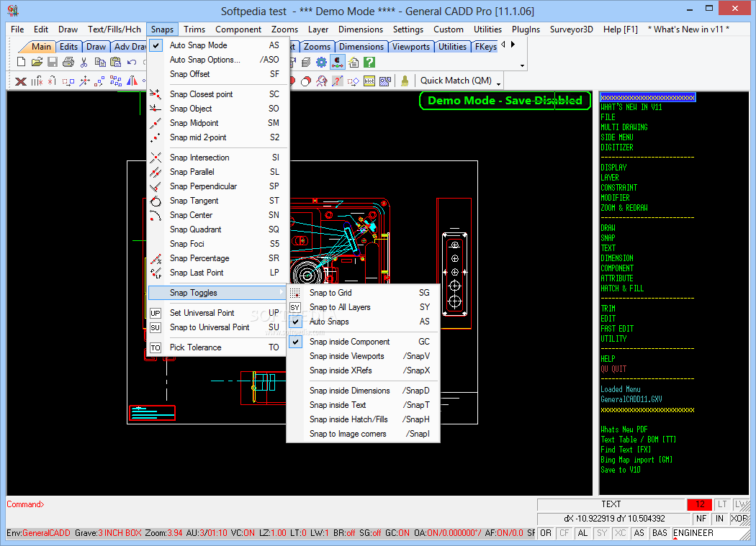Viewport: 756px width, 546px height.
Task: Click the TEXT layer name field
Action: pos(611,504)
